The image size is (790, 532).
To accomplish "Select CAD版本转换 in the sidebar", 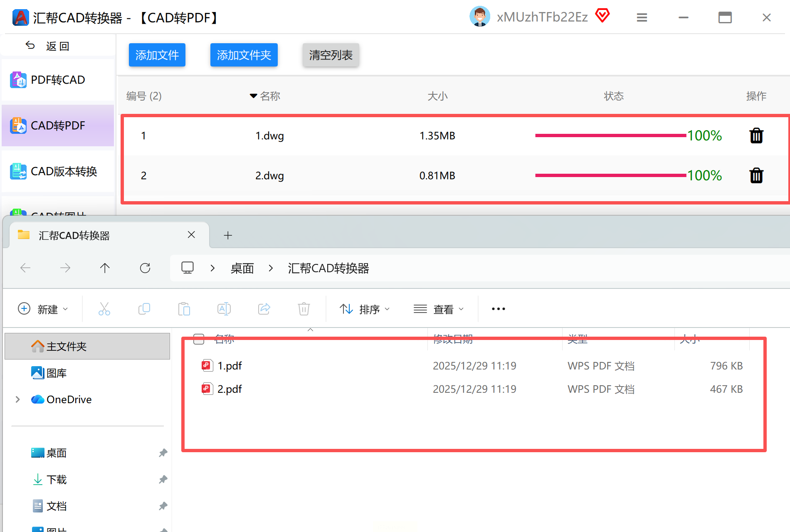I will pos(58,171).
